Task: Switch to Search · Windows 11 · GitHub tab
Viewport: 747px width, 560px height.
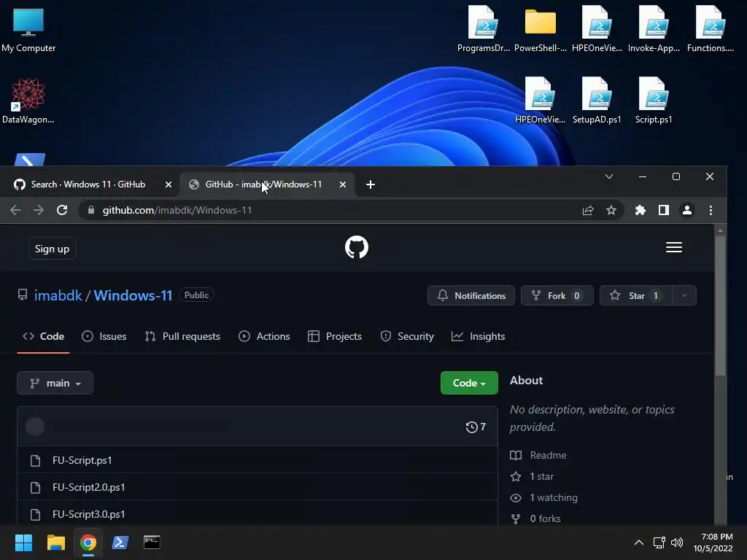Action: 88,184
